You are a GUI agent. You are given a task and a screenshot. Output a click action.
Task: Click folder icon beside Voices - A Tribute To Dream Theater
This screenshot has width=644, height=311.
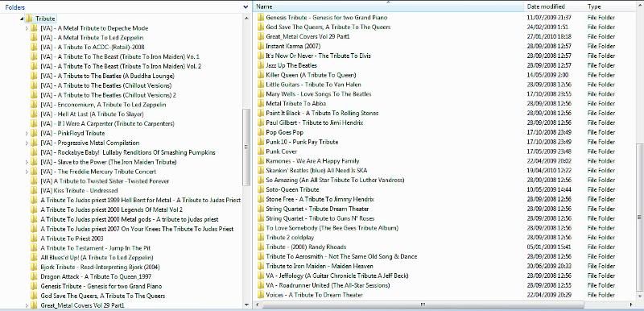[260, 295]
